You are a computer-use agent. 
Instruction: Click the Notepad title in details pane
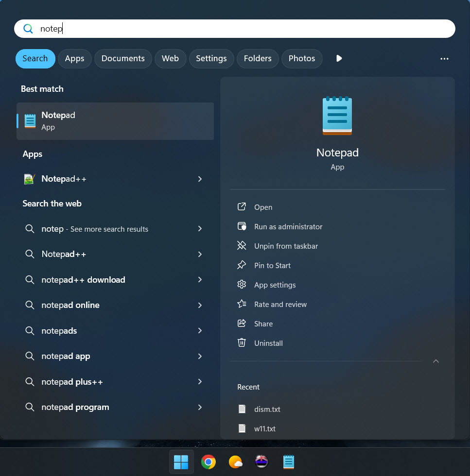(337, 153)
